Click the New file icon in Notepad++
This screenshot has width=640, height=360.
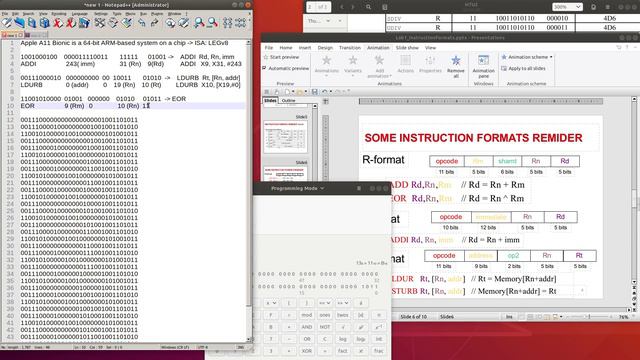coord(7,23)
